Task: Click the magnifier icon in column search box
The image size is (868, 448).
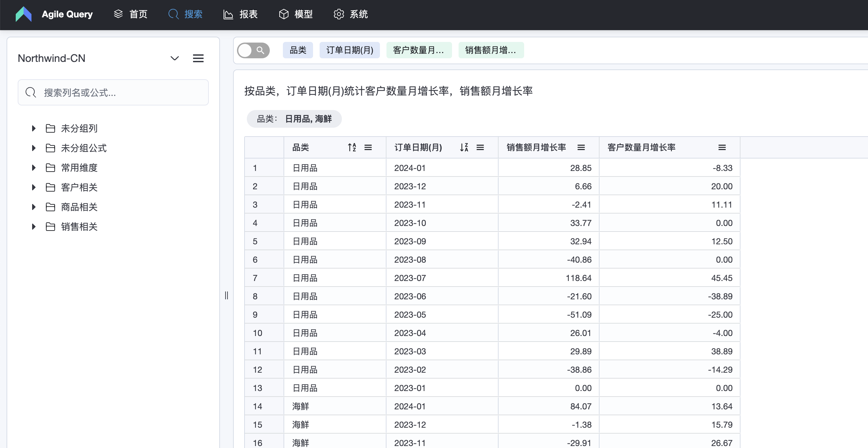Action: point(31,93)
